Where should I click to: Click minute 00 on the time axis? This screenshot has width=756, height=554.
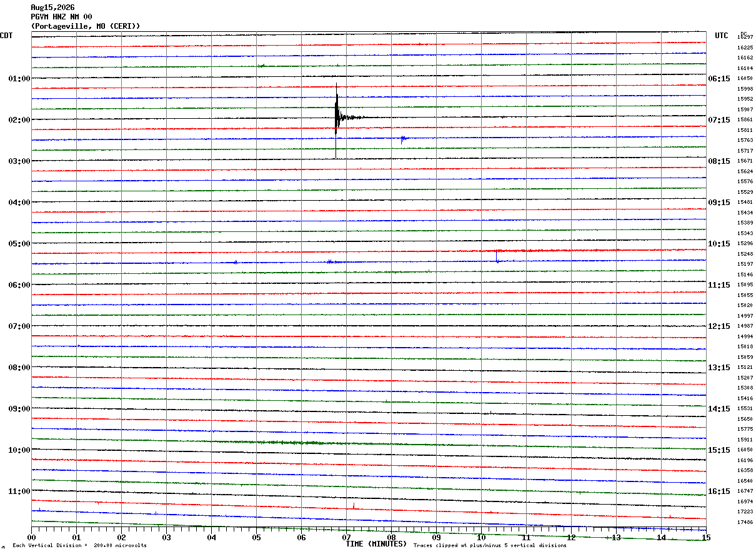(x=32, y=538)
